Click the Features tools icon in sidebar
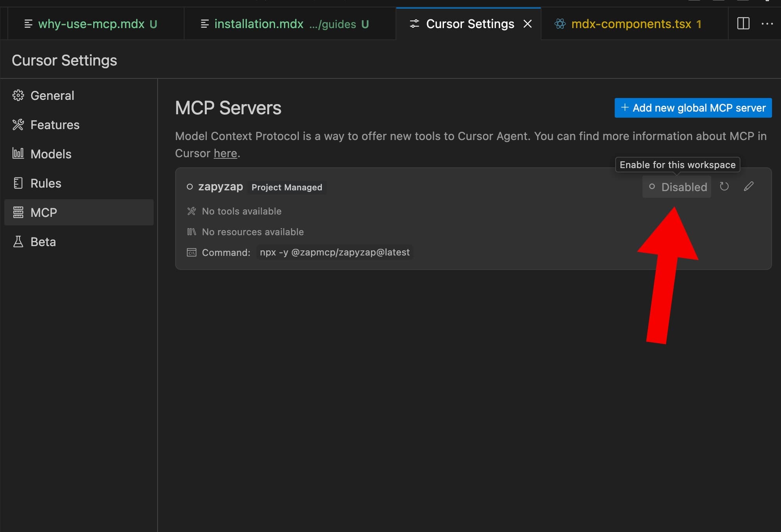The height and width of the screenshot is (532, 781). coord(18,125)
